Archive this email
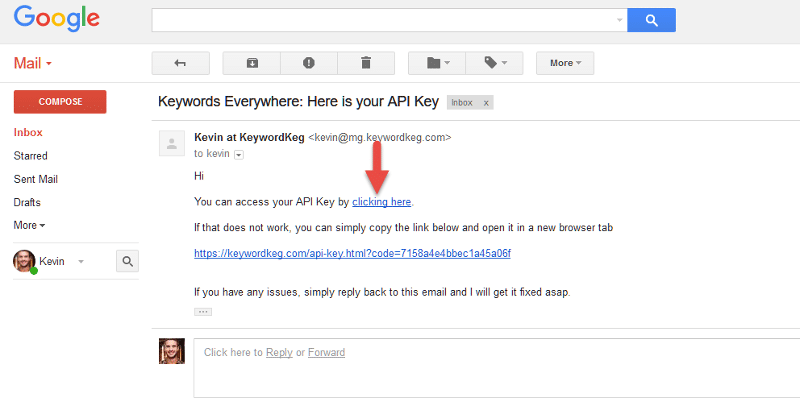800x406 pixels. click(x=252, y=63)
